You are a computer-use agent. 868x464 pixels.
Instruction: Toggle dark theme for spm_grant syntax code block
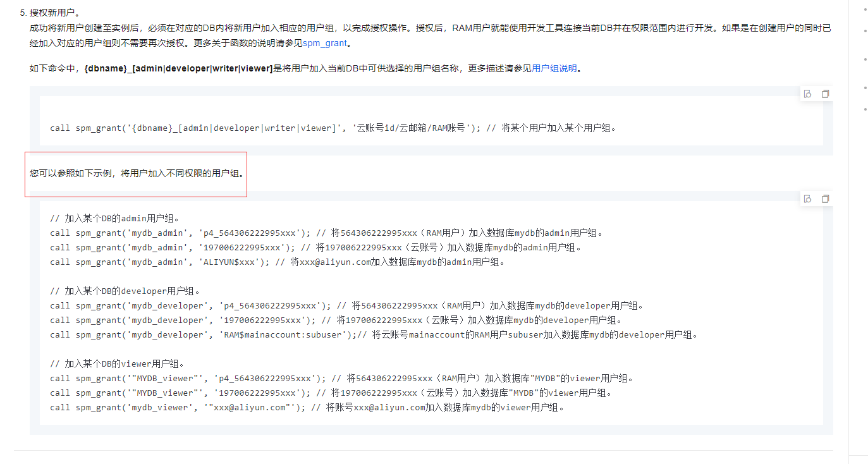[807, 94]
